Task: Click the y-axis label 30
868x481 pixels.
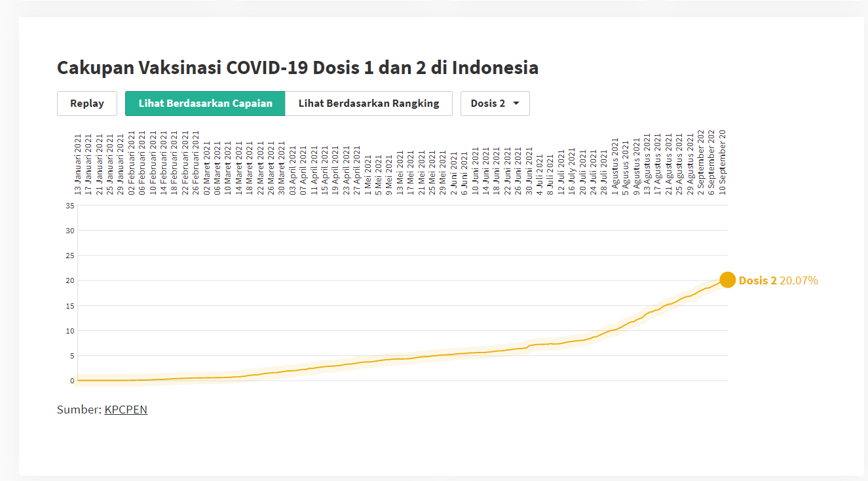Action: pos(71,230)
